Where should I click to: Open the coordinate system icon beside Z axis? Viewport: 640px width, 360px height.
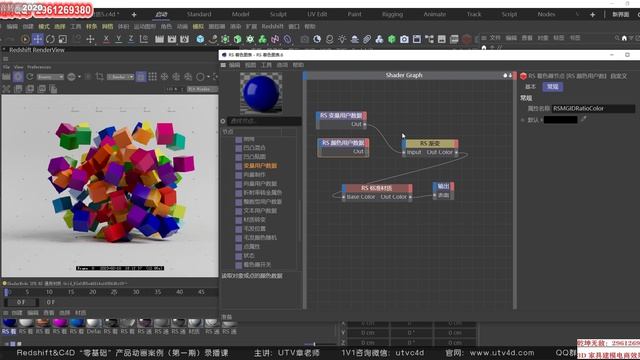(144, 39)
